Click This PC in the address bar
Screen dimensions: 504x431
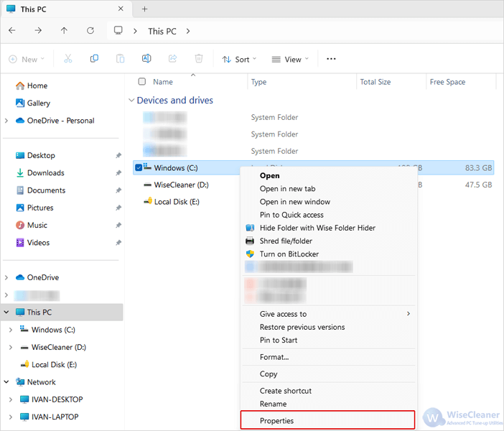162,31
